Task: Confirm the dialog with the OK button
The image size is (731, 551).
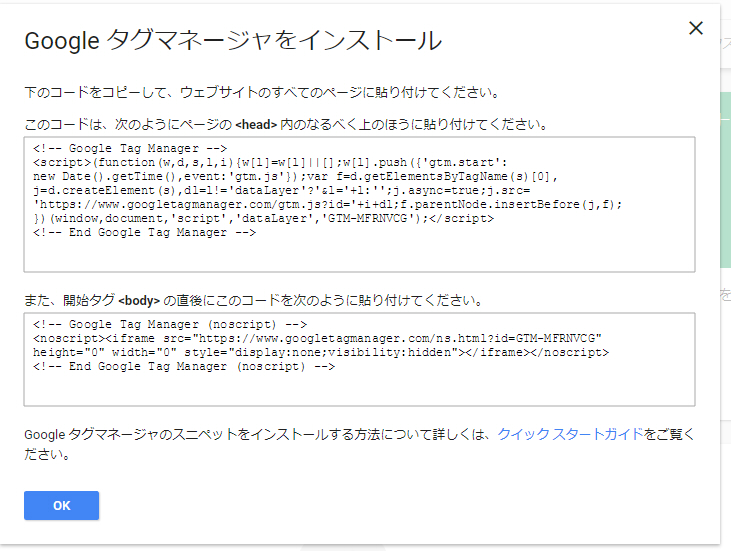Action: tap(62, 505)
